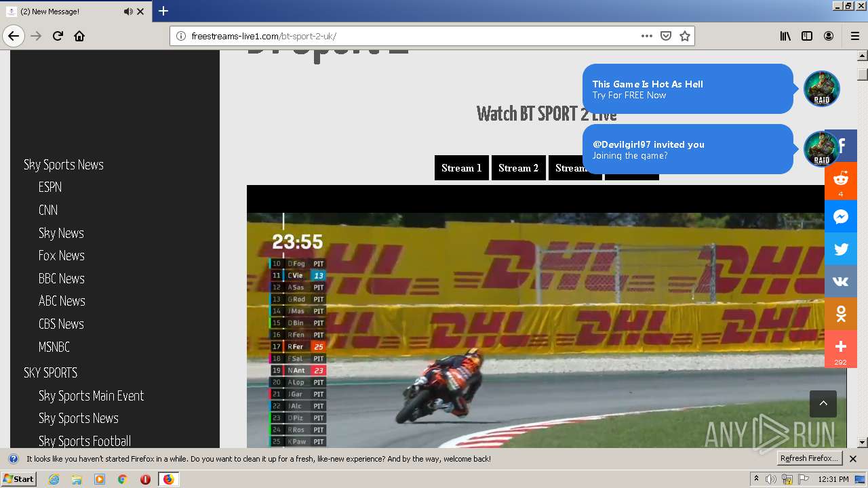The width and height of the screenshot is (868, 488).
Task: Select Firefox window in taskbar
Action: pos(168,479)
